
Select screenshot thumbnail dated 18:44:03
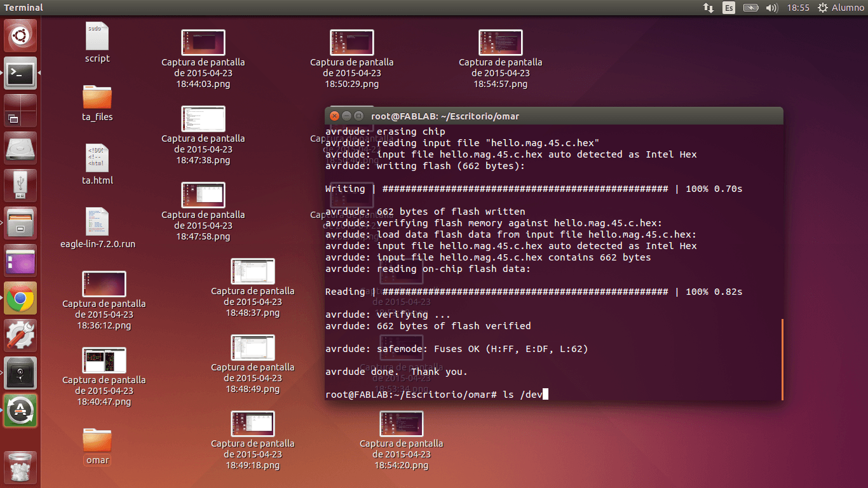tap(203, 42)
